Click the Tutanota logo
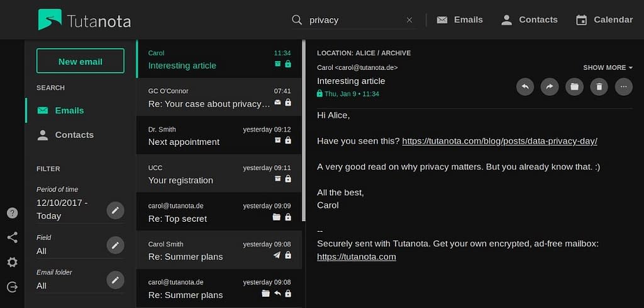This screenshot has width=644, height=308. tap(85, 20)
